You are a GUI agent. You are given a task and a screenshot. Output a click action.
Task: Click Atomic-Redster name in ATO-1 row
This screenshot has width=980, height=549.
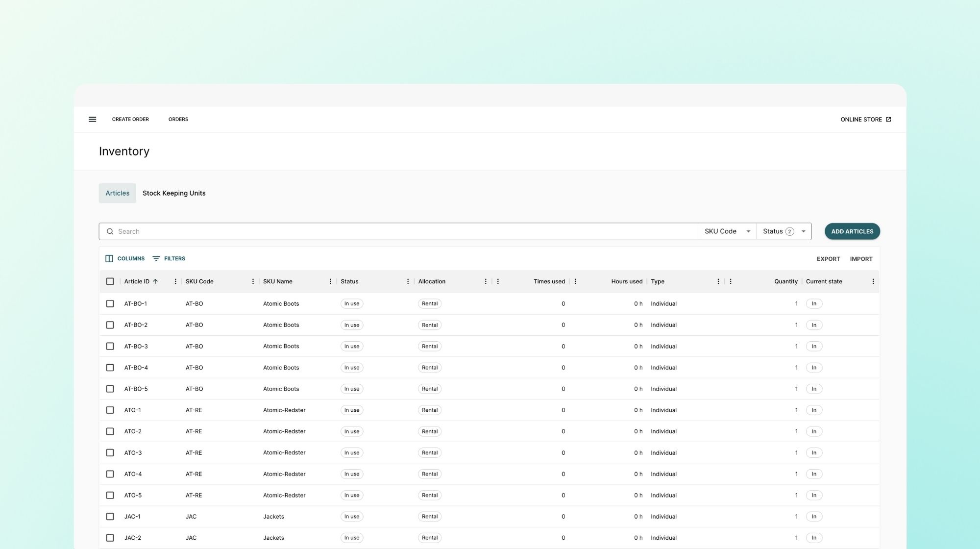pos(284,410)
